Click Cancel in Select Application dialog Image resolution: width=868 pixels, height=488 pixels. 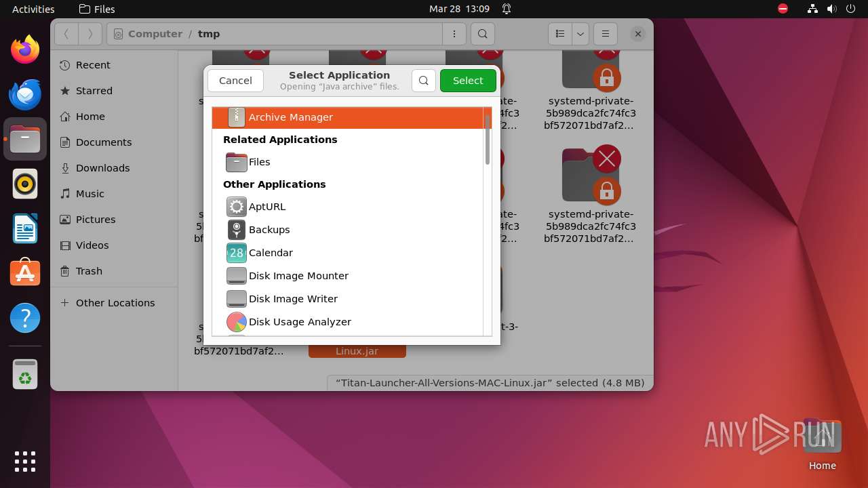tap(235, 81)
